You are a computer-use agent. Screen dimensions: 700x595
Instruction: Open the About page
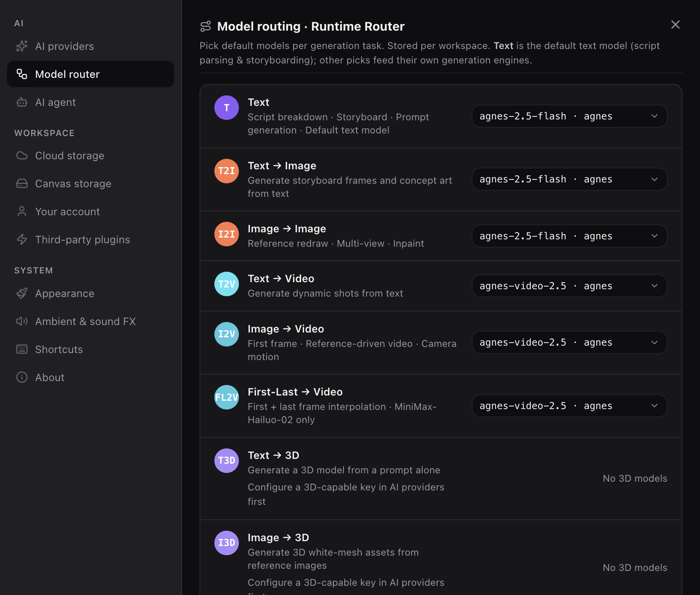91,377
